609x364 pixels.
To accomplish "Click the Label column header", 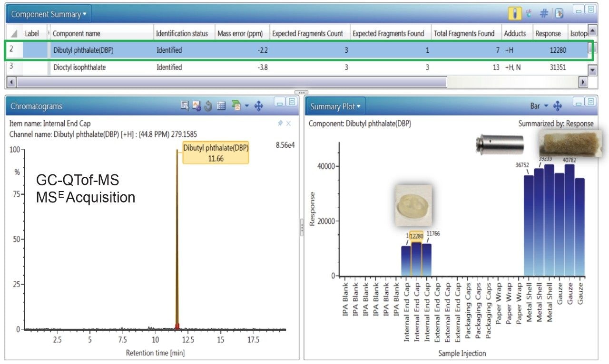I will [x=34, y=34].
